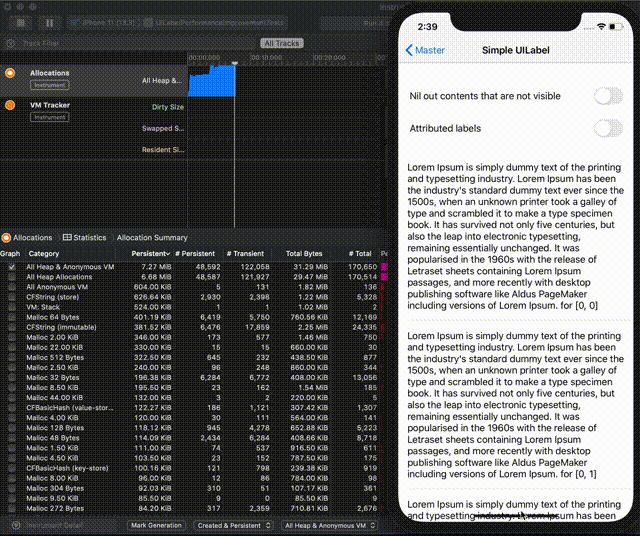Select the VM Tracker track title

[x=50, y=105]
